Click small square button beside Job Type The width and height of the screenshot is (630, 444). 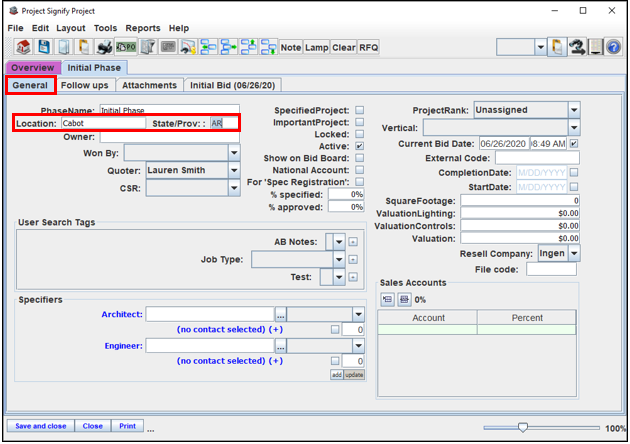point(353,260)
